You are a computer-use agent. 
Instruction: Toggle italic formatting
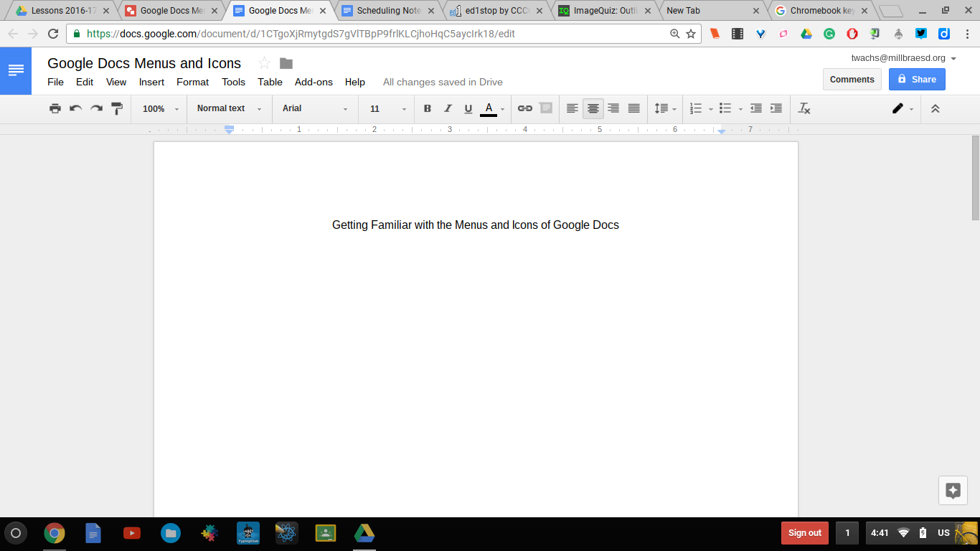pos(448,108)
